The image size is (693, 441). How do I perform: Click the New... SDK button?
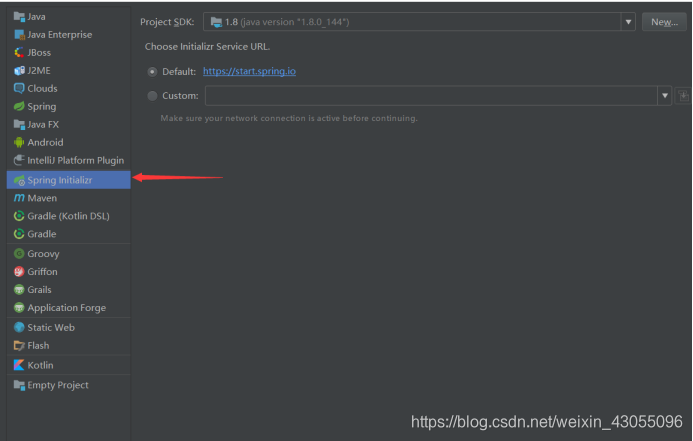click(x=664, y=22)
